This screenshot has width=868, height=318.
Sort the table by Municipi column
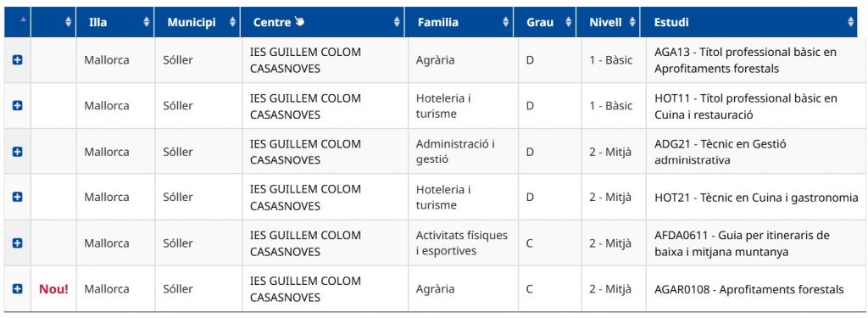click(197, 22)
